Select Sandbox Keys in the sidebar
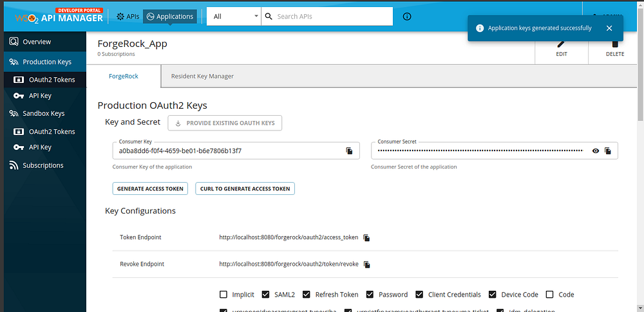This screenshot has height=312, width=644. pyautogui.click(x=45, y=113)
